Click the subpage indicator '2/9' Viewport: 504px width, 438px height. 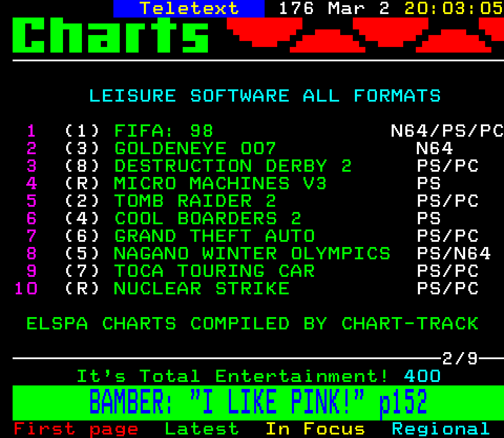click(460, 358)
